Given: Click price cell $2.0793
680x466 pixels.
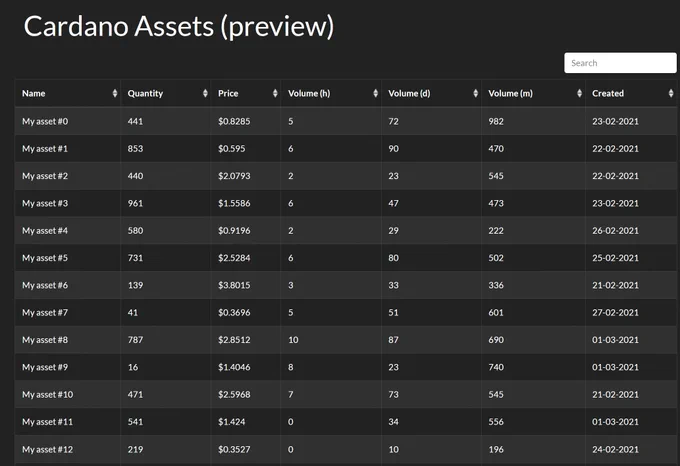Looking at the screenshot, I should click(x=234, y=176).
